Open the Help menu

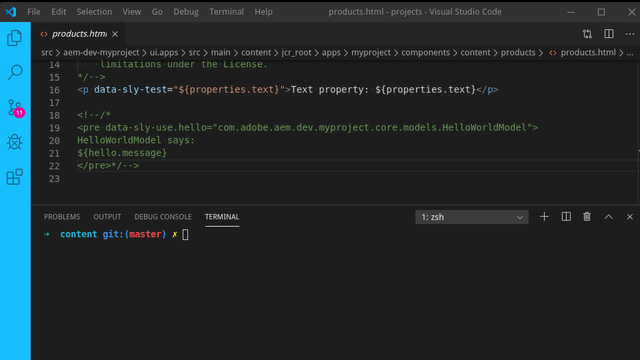coord(264,12)
